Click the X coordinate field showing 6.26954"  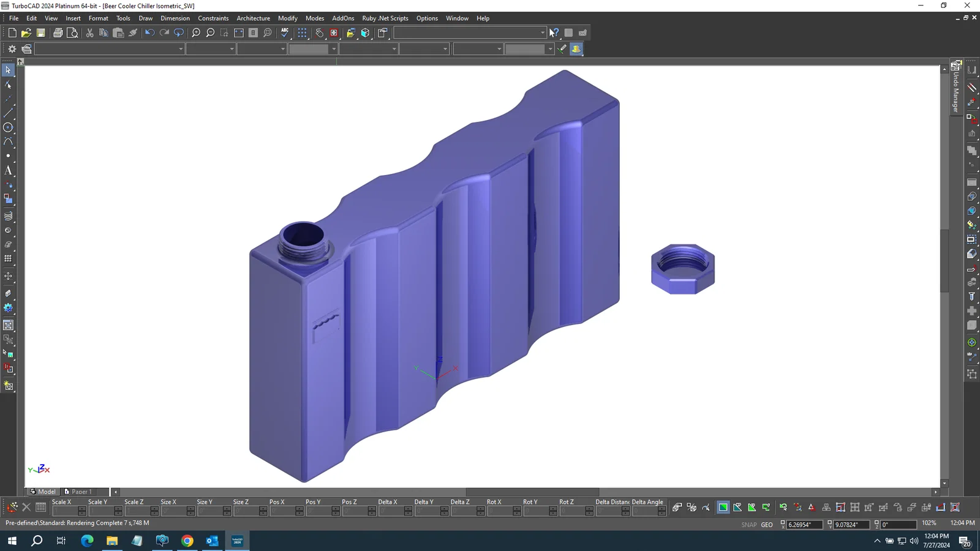click(804, 525)
